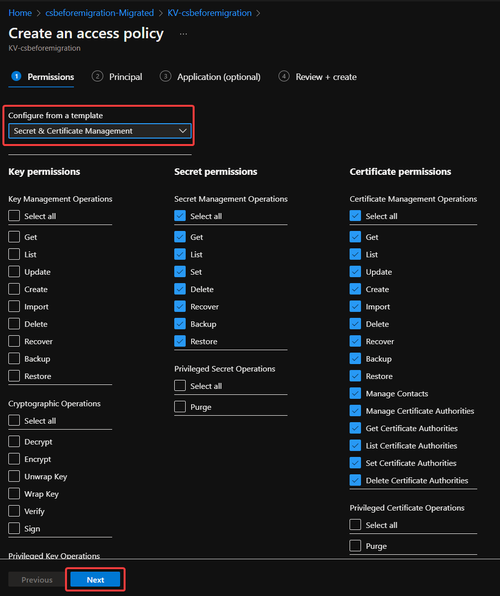Uncheck Delete Certificate Authorities permission

[x=355, y=480]
